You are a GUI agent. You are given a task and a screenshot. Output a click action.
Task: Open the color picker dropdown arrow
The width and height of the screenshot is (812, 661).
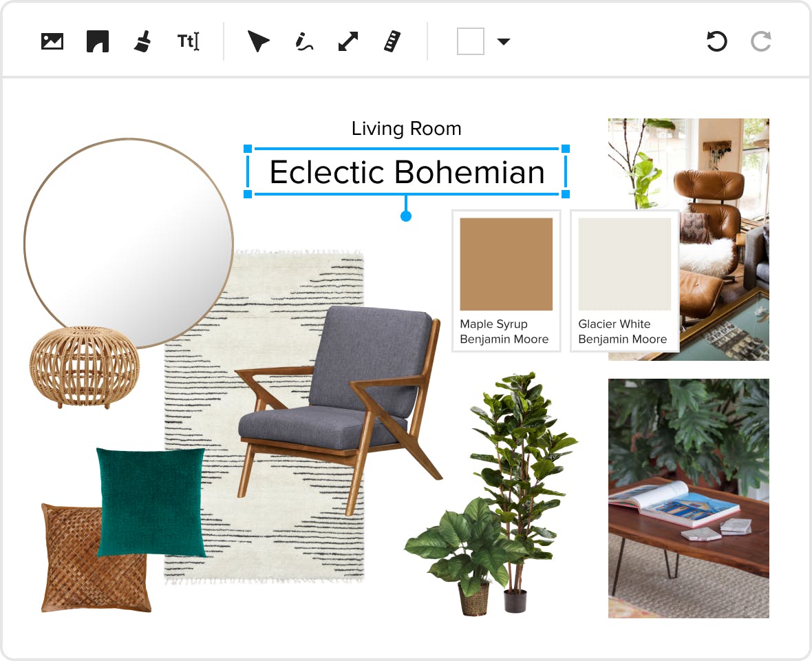click(503, 41)
